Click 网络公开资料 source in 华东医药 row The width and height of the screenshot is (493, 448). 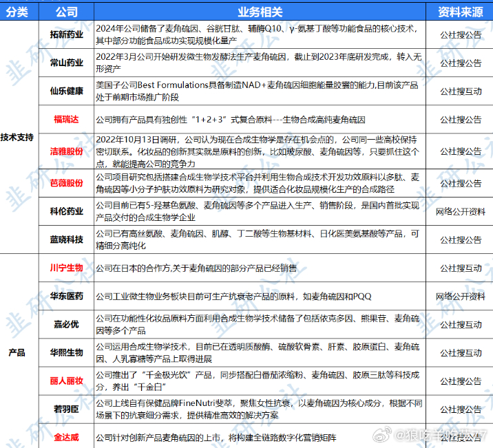pos(461,297)
